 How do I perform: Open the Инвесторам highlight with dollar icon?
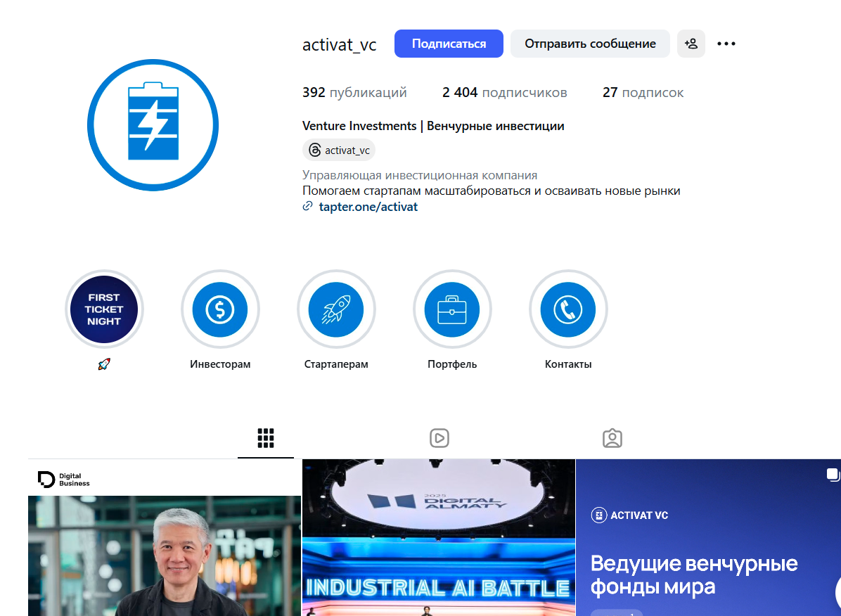click(220, 309)
